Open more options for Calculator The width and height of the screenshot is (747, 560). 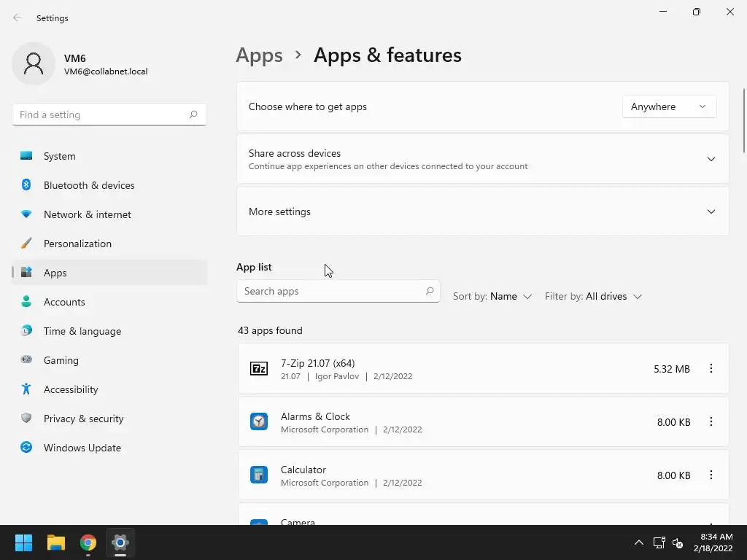coord(711,475)
